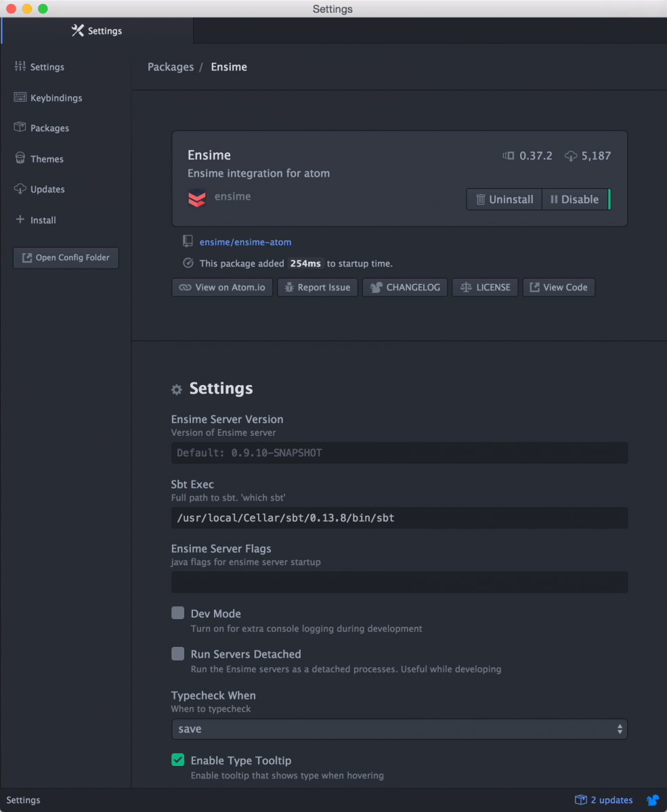Open the ensime/ensime-atom repository link
Image resolution: width=667 pixels, height=812 pixels.
[245, 242]
